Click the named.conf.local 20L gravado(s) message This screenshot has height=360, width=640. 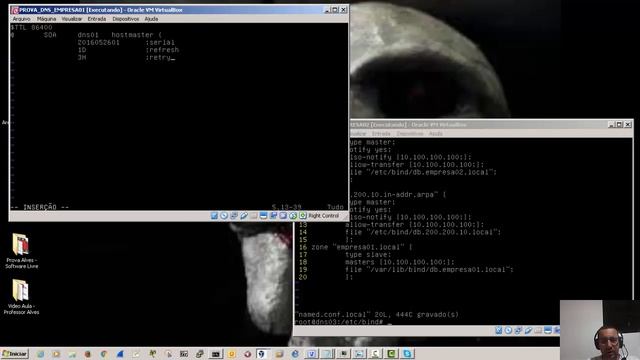376,314
